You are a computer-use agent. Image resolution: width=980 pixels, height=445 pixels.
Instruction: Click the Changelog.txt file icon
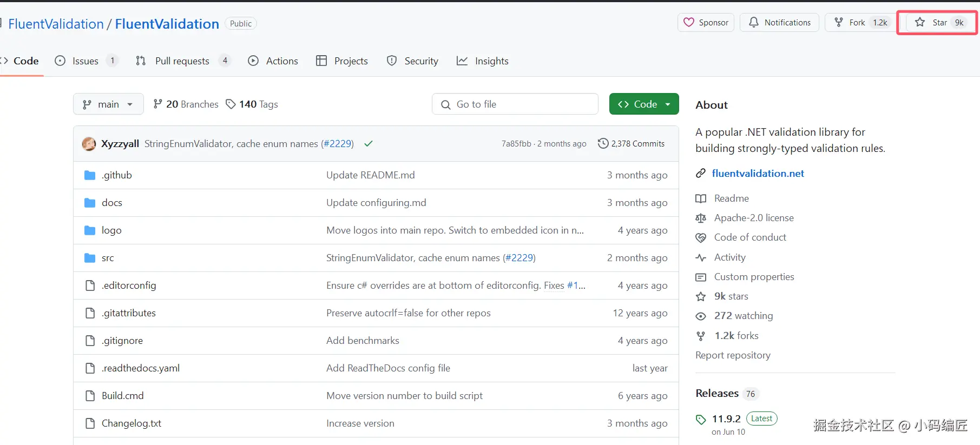pos(90,423)
